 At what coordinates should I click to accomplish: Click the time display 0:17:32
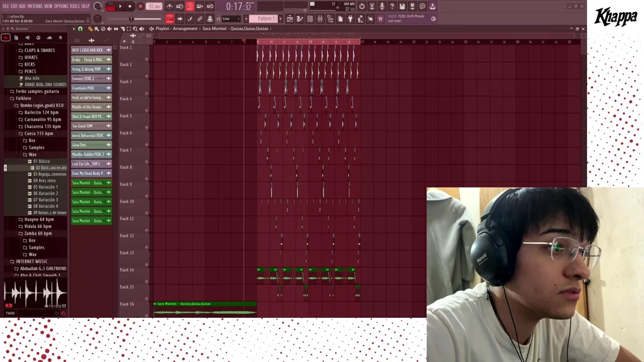click(238, 7)
